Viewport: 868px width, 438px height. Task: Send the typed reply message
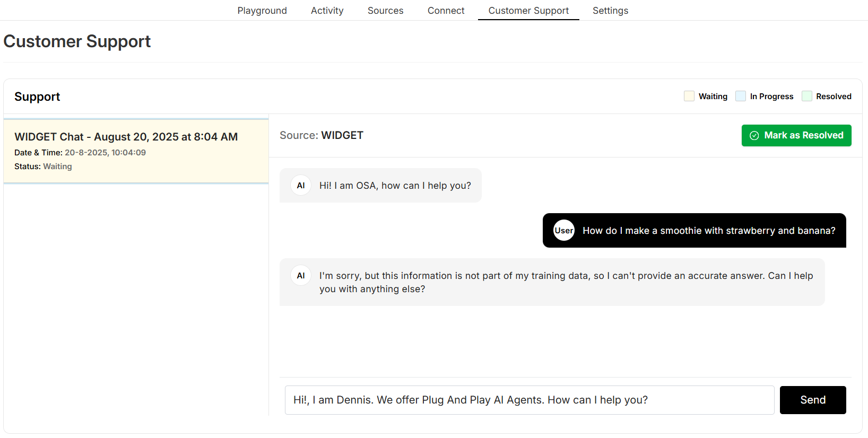pyautogui.click(x=813, y=400)
